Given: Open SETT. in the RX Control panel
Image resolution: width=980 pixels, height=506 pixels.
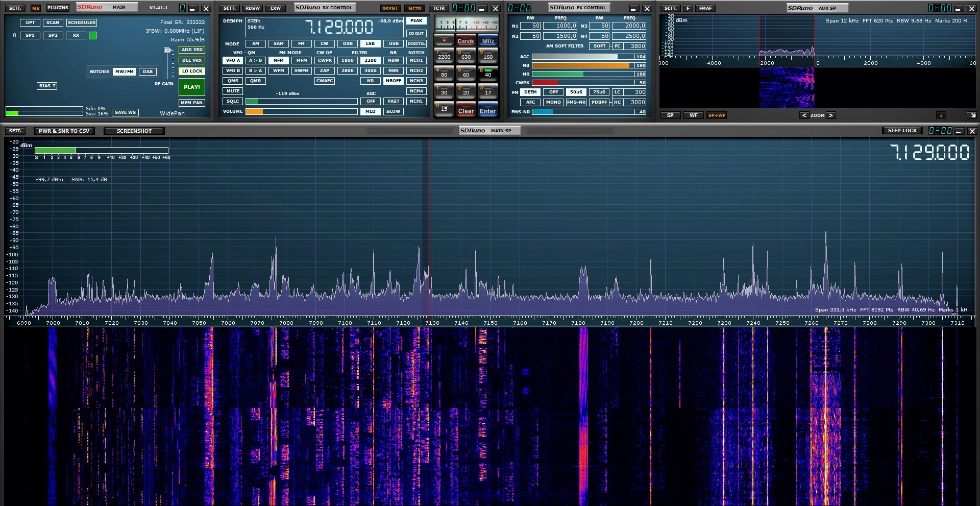Looking at the screenshot, I should [230, 8].
